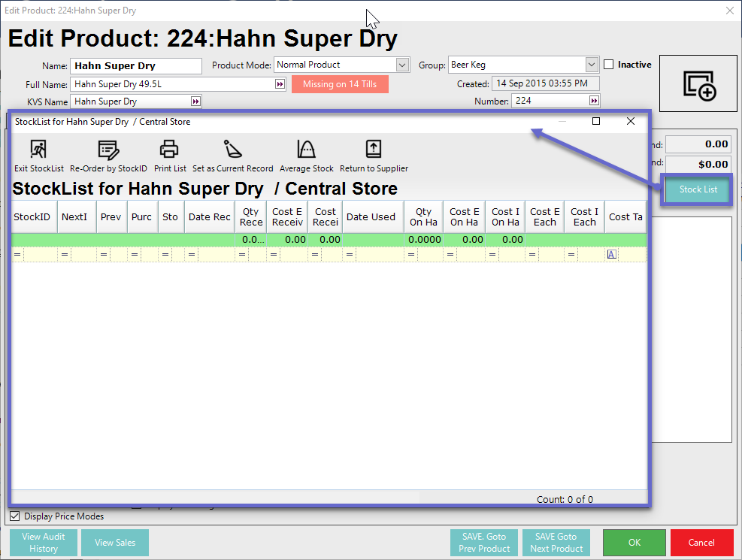Viewport: 742px width, 560px height.
Task: Confirm with the green OK button
Action: coord(634,543)
